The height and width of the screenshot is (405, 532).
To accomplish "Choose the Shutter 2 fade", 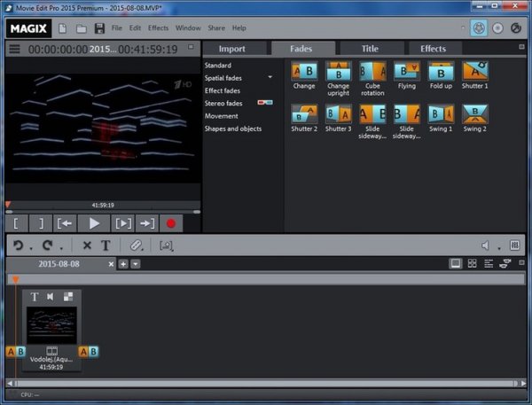I will 304,119.
